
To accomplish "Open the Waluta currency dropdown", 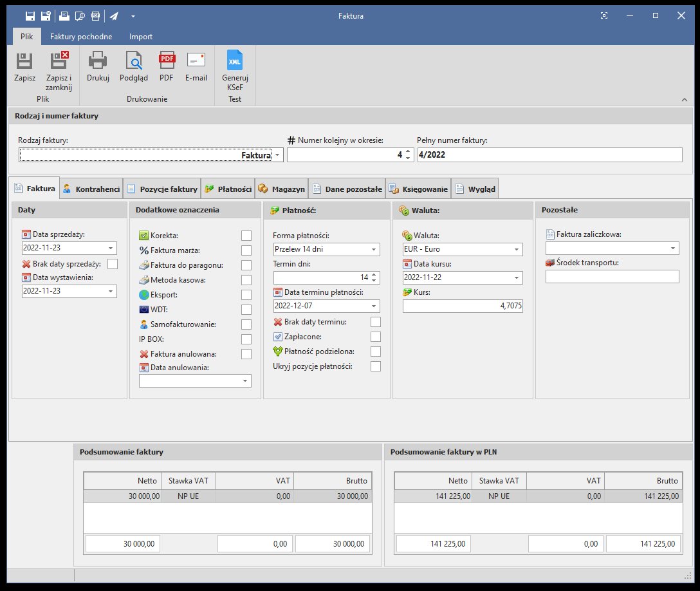I will (517, 249).
